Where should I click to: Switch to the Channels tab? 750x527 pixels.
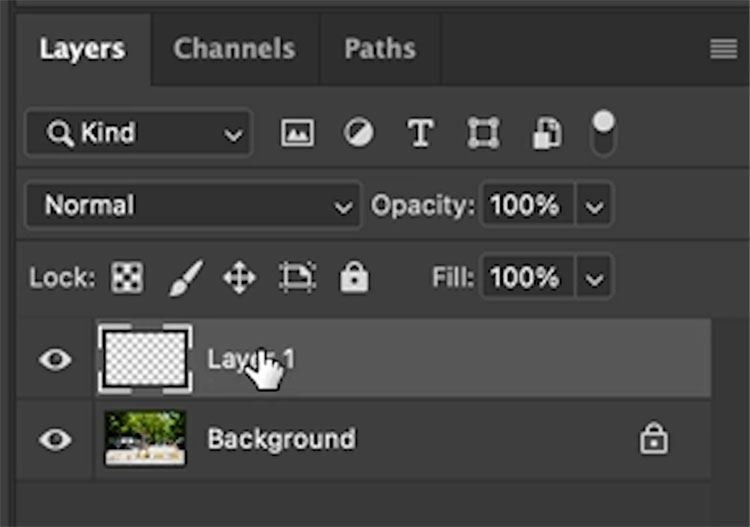point(234,49)
